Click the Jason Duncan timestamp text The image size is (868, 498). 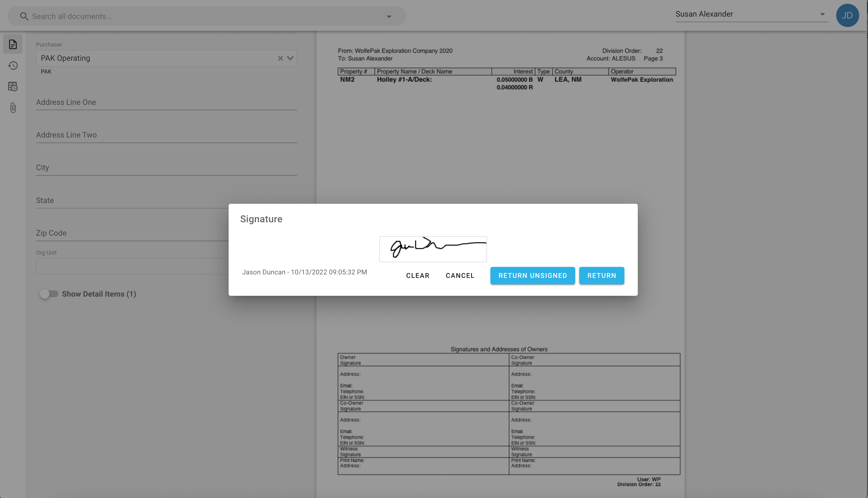coord(304,272)
